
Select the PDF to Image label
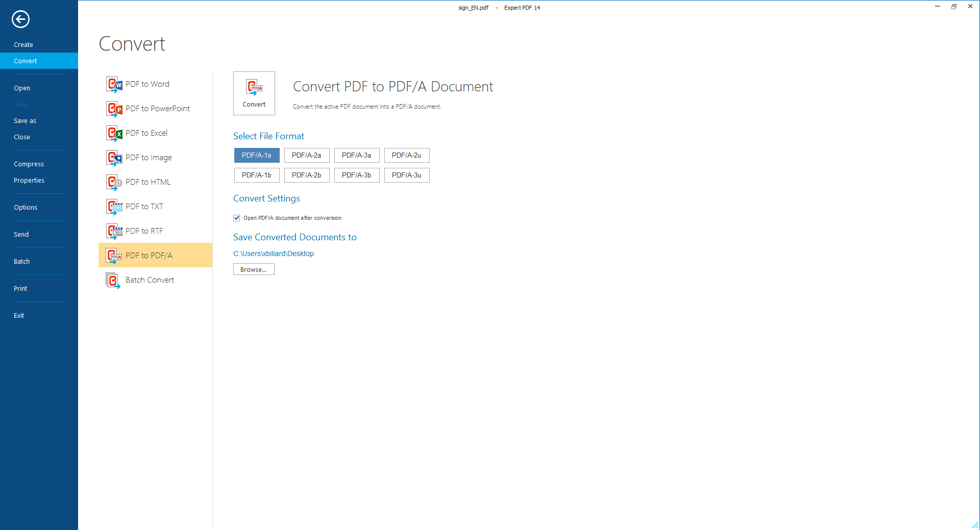pos(149,158)
